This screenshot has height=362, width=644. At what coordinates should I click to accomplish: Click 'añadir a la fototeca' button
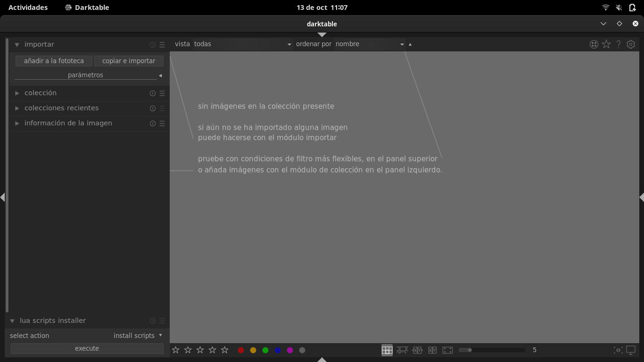tap(54, 61)
